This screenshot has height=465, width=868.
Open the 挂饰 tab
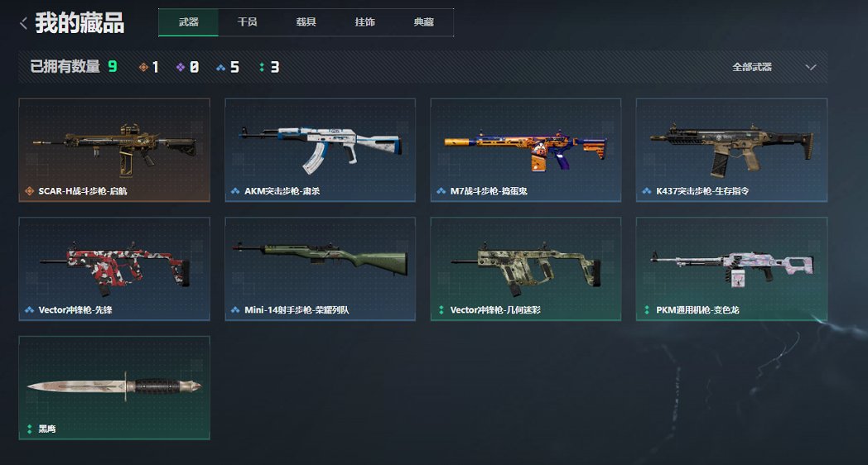coord(364,22)
